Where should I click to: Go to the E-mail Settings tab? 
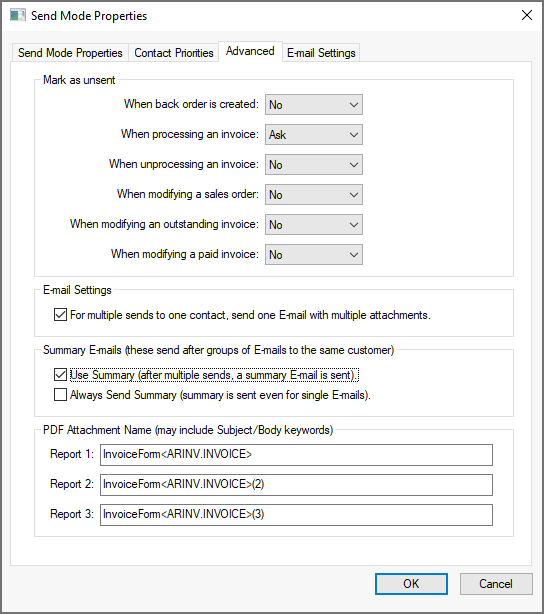click(321, 53)
